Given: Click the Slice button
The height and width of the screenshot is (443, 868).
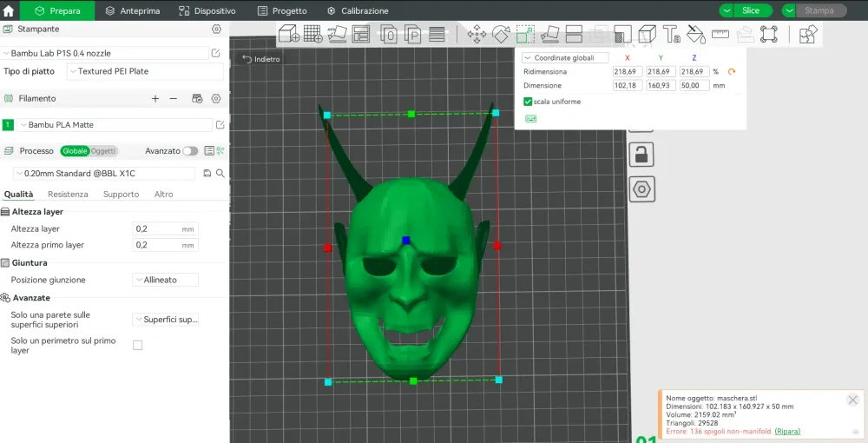Looking at the screenshot, I should tap(752, 10).
